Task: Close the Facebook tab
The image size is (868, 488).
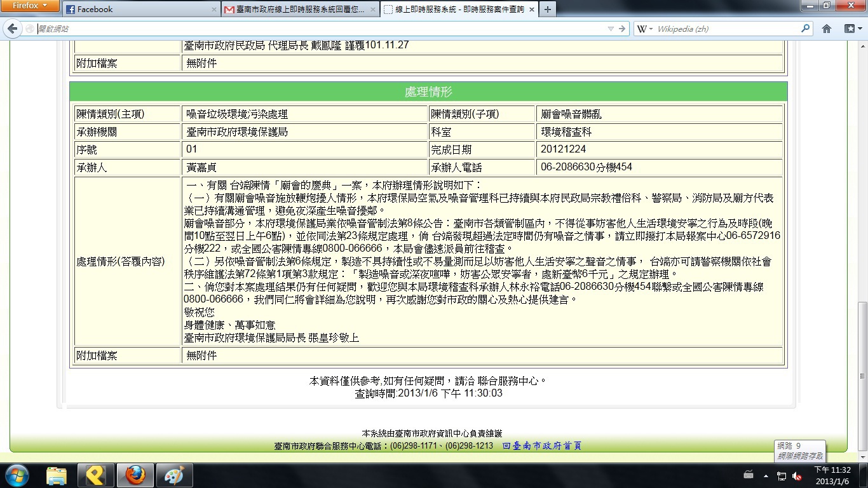Action: click(x=214, y=10)
